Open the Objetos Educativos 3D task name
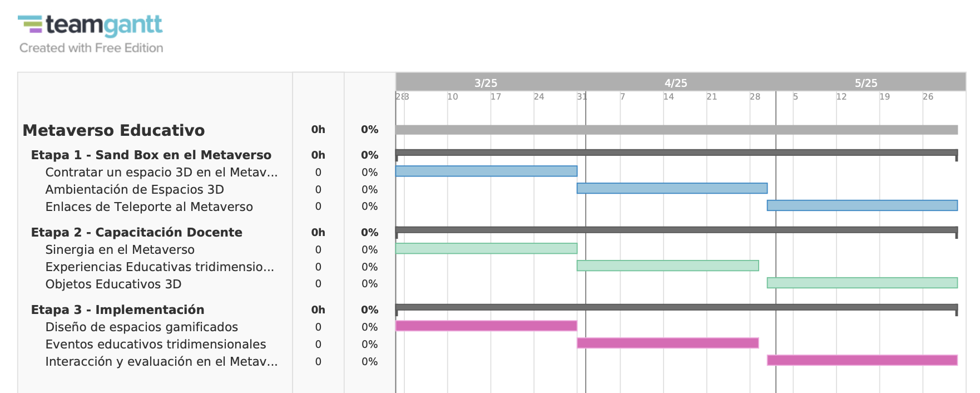Viewport: 980px width, 393px height. click(113, 284)
